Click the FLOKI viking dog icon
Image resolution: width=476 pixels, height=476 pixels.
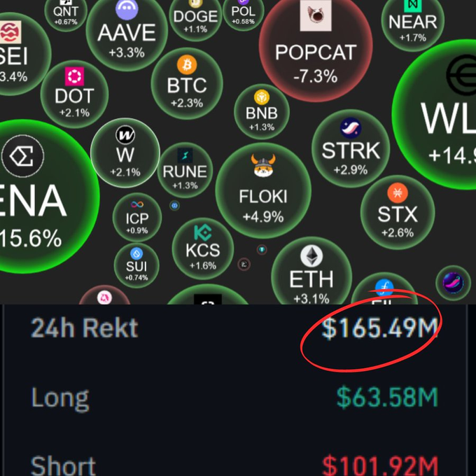coord(263,165)
